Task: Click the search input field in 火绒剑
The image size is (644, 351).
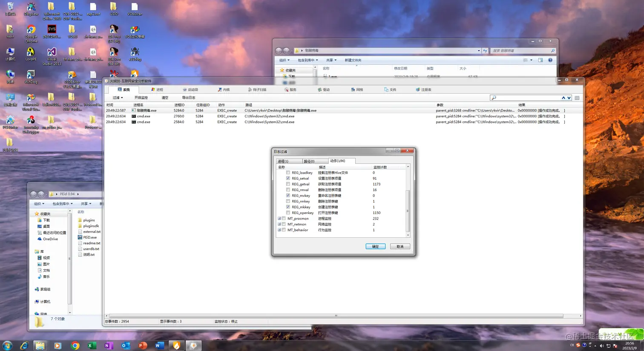Action: tap(528, 98)
